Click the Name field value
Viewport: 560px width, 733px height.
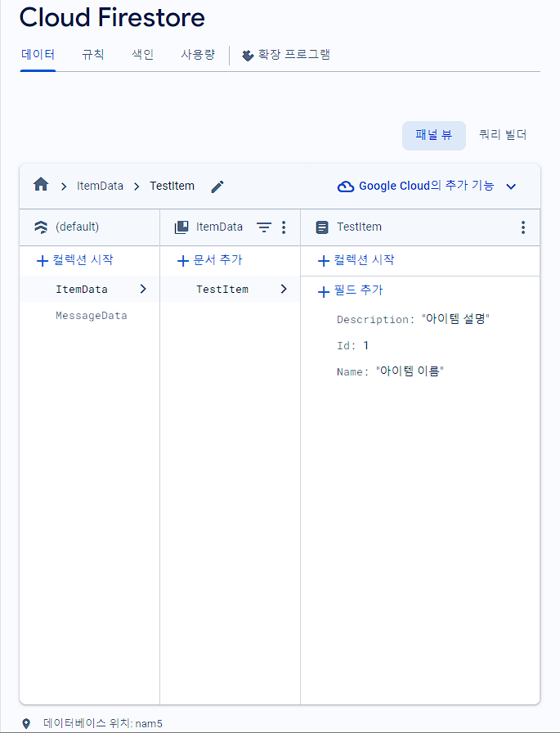[x=410, y=371]
